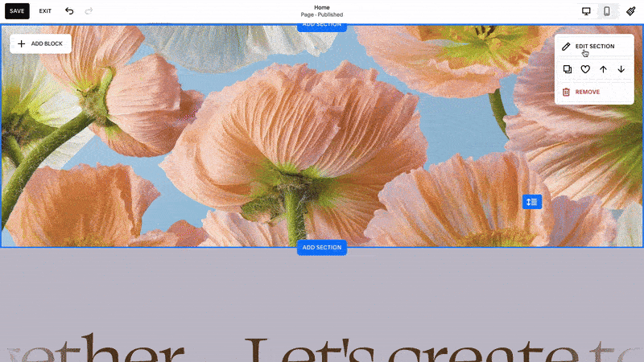The width and height of the screenshot is (644, 362).
Task: Duplicate the section
Action: click(568, 69)
